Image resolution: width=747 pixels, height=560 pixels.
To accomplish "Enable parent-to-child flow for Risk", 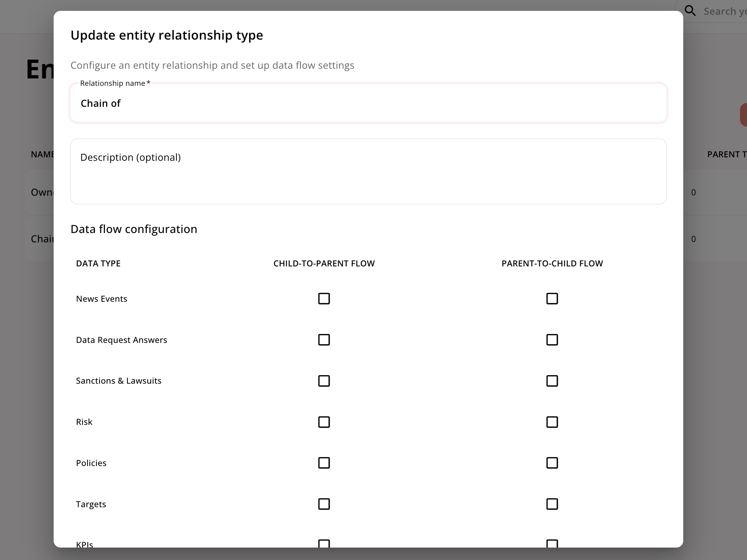I will click(x=552, y=422).
